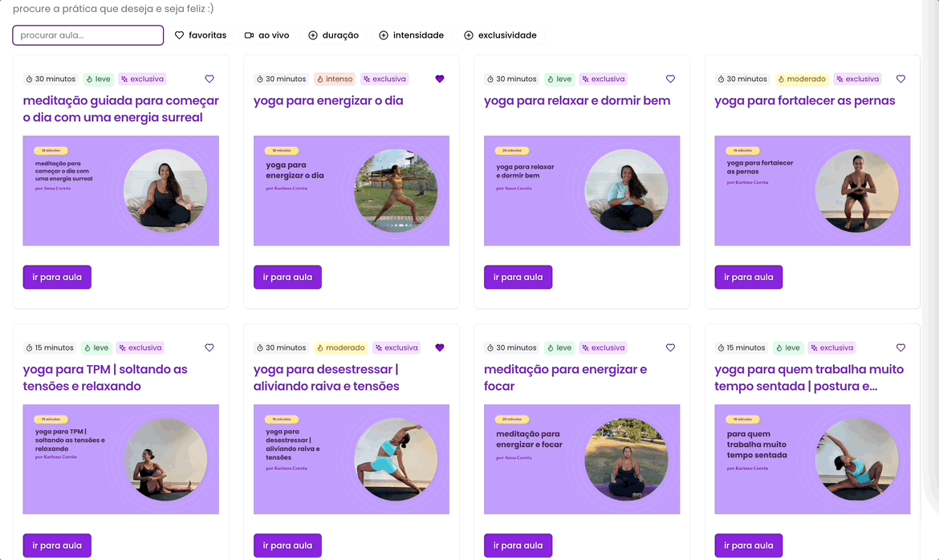Click the heart icon on the favoritas filter

(178, 34)
